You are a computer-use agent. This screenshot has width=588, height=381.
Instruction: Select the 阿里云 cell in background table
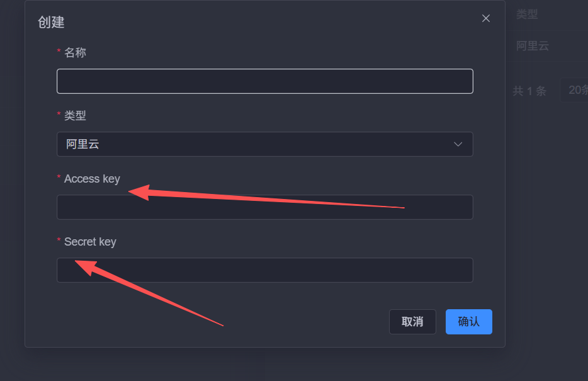[533, 46]
